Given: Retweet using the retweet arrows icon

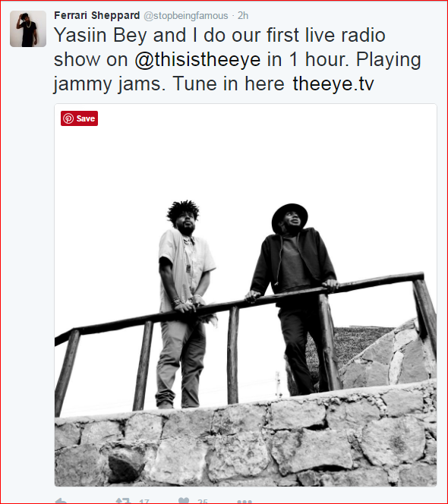Looking at the screenshot, I should tap(124, 500).
